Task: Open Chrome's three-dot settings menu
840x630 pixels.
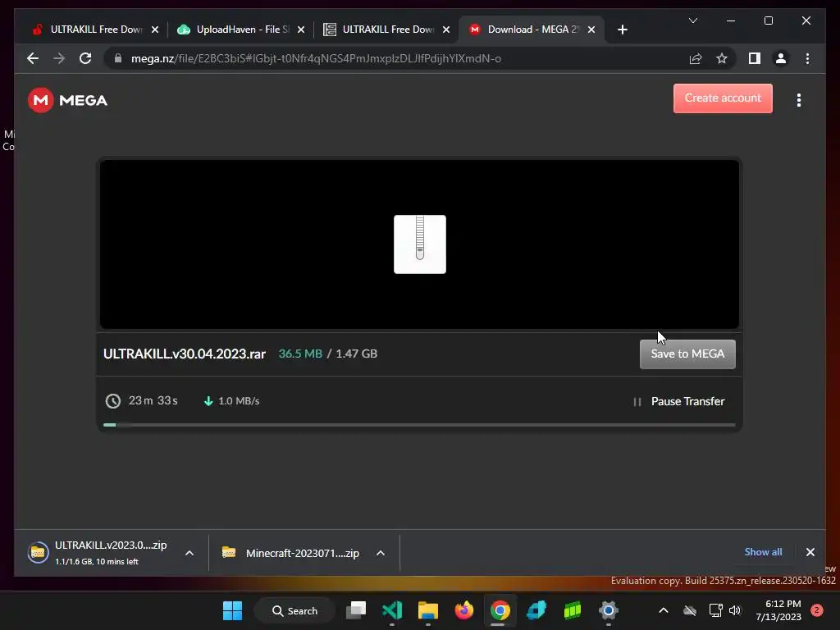Action: [x=807, y=58]
